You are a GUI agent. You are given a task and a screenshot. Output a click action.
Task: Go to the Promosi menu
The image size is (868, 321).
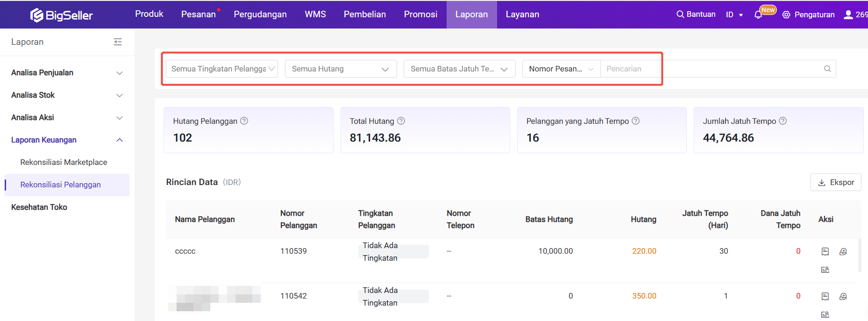[420, 14]
